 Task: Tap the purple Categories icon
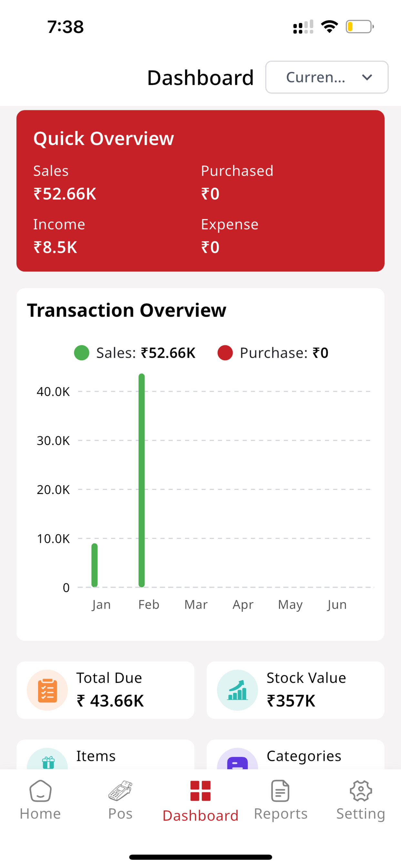pyautogui.click(x=237, y=759)
